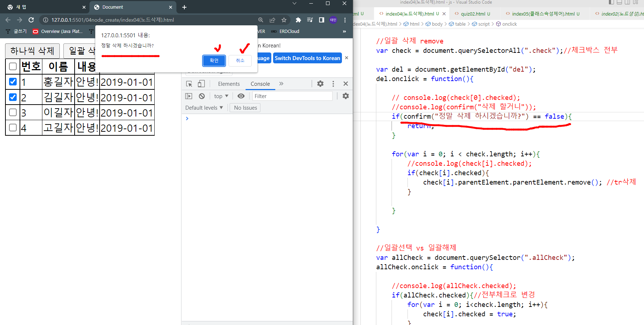Close the index04 tab in VS Code
This screenshot has height=325, width=644.
coord(444,14)
